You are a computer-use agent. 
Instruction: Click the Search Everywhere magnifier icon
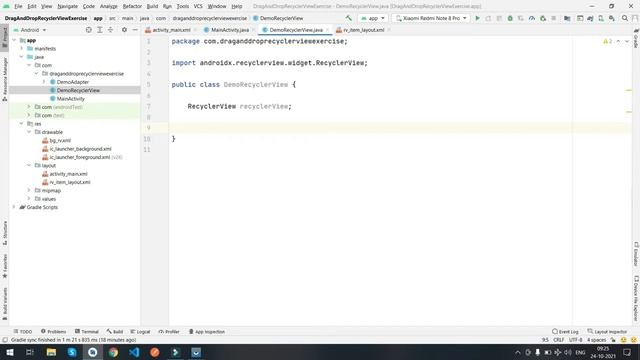pos(625,18)
